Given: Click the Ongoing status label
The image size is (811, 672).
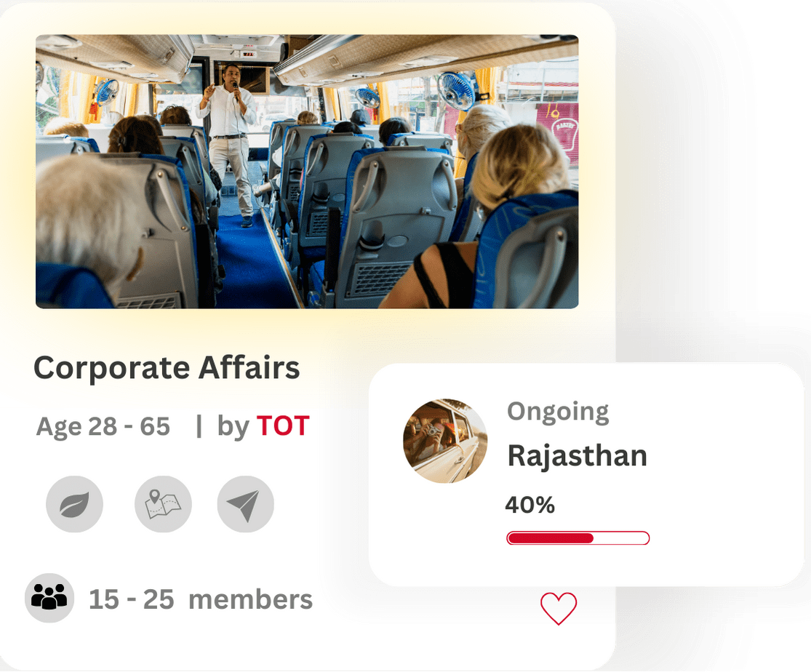Looking at the screenshot, I should point(558,412).
